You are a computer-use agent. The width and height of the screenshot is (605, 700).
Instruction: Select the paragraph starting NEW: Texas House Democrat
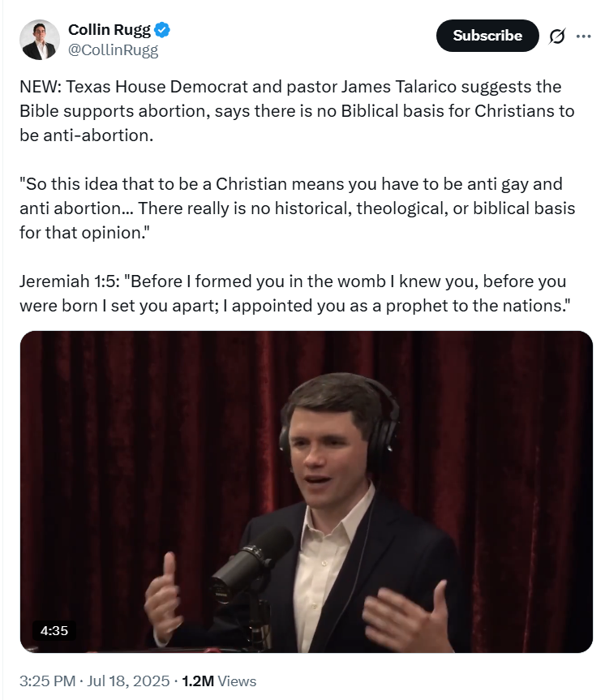pyautogui.click(x=297, y=110)
